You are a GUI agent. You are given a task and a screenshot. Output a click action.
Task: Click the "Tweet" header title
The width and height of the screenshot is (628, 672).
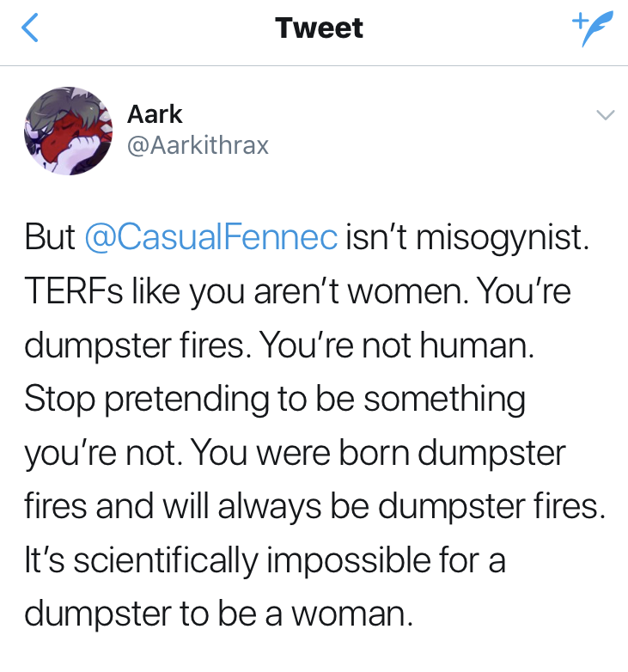coord(319,28)
